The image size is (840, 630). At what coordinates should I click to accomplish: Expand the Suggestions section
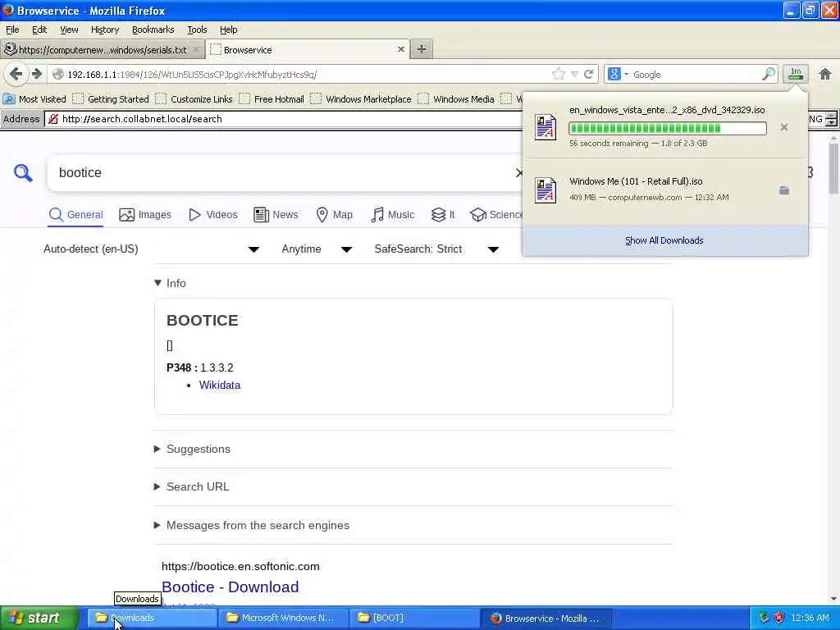192,449
